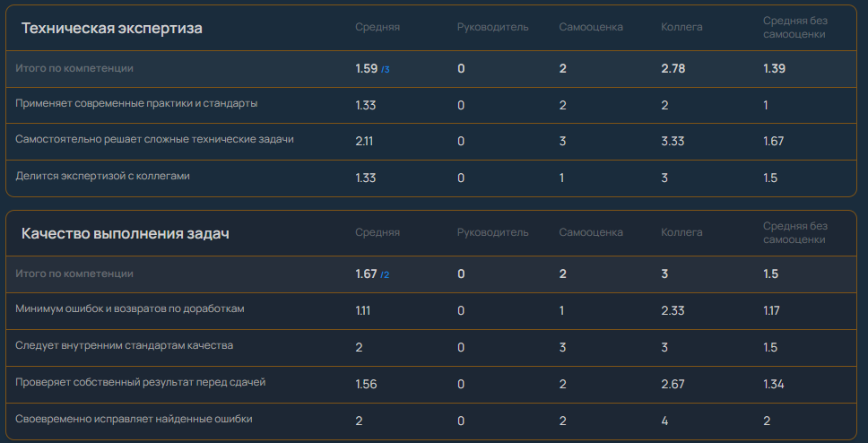Select row 'Проверяет собственный результат перед сдачей'
The width and height of the screenshot is (868, 443).
point(141,382)
